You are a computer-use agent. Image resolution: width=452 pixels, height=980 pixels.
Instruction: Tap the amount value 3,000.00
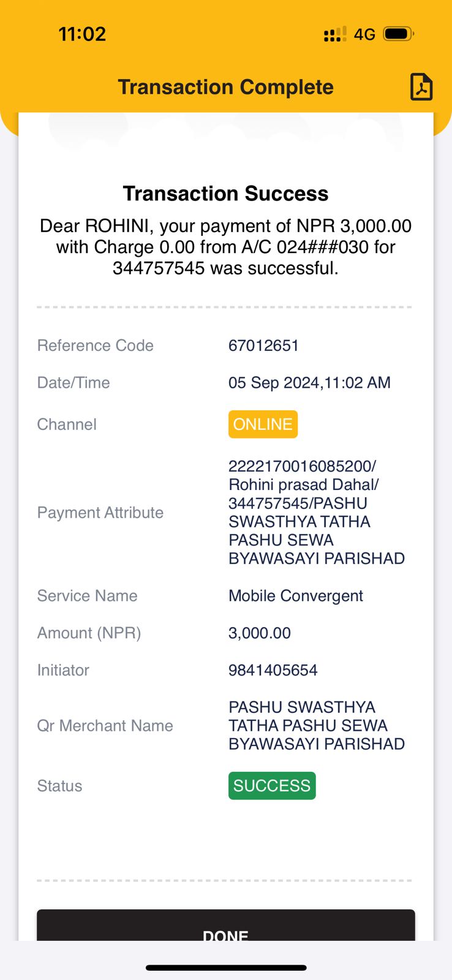[260, 633]
